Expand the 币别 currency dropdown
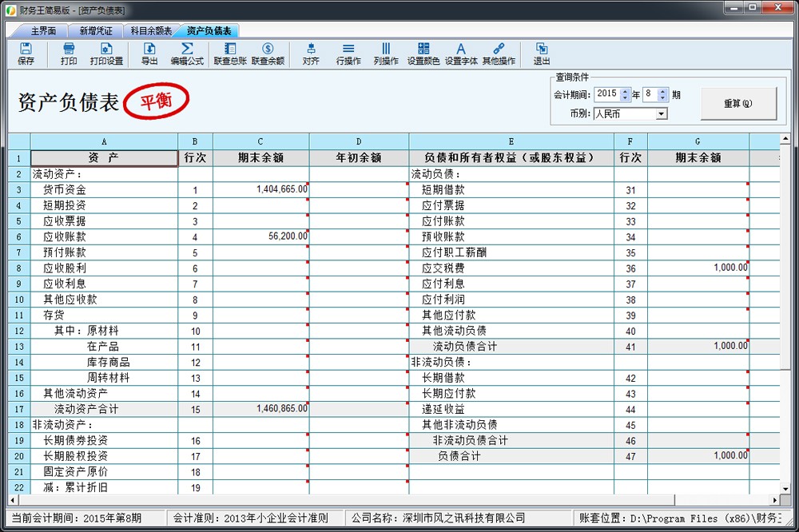The image size is (799, 532). tap(661, 114)
